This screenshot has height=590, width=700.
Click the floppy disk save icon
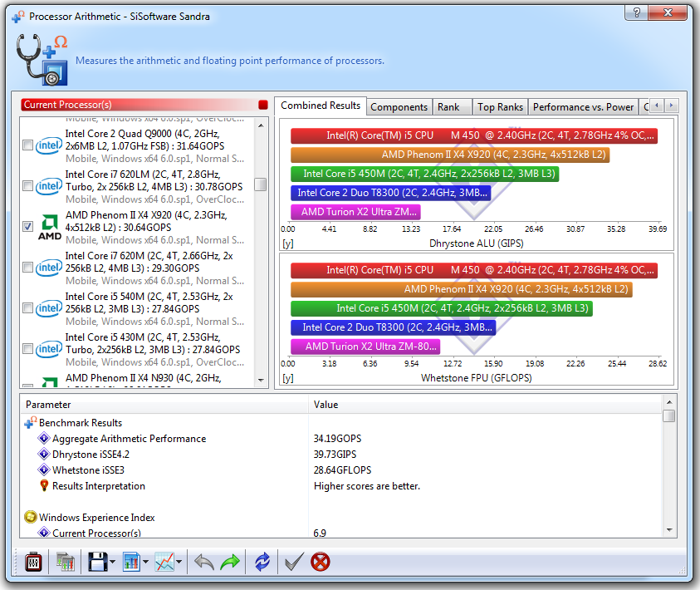tap(98, 562)
